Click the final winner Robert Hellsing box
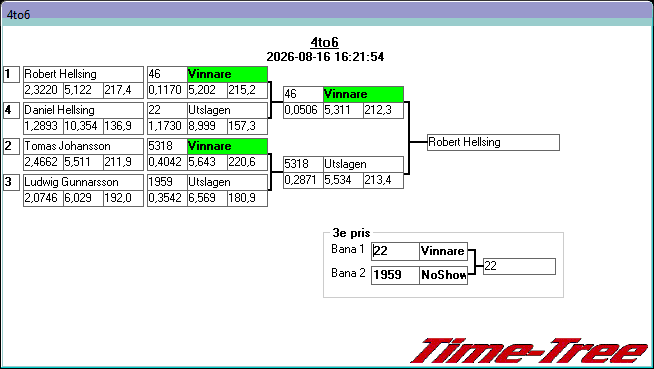 pyautogui.click(x=493, y=142)
